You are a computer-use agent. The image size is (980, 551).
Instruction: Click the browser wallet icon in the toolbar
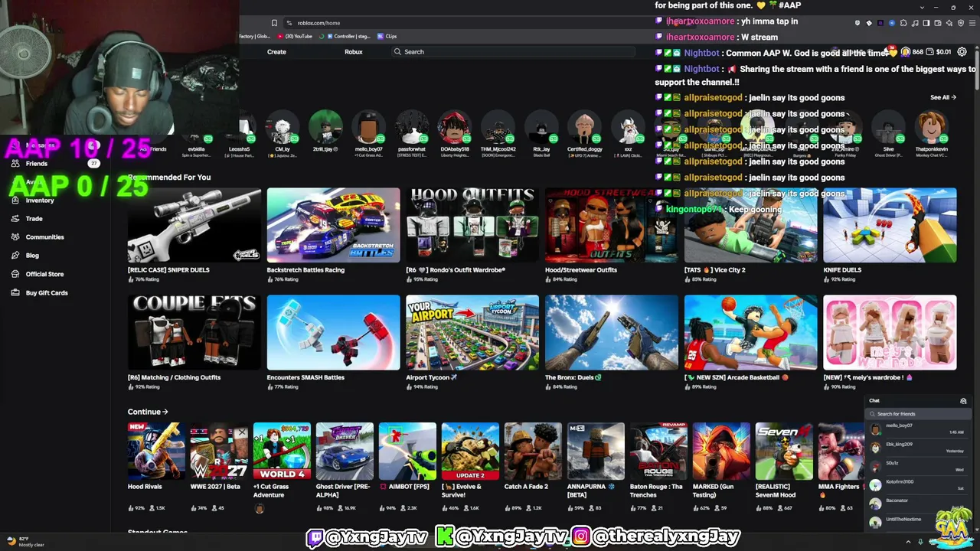click(x=938, y=23)
